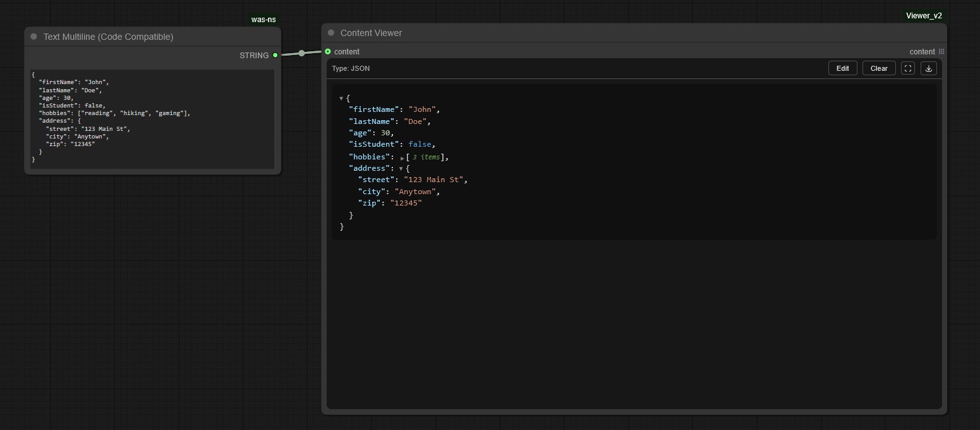Click the "street" key in viewer
Screen dimensions: 980x430
[x=376, y=180]
